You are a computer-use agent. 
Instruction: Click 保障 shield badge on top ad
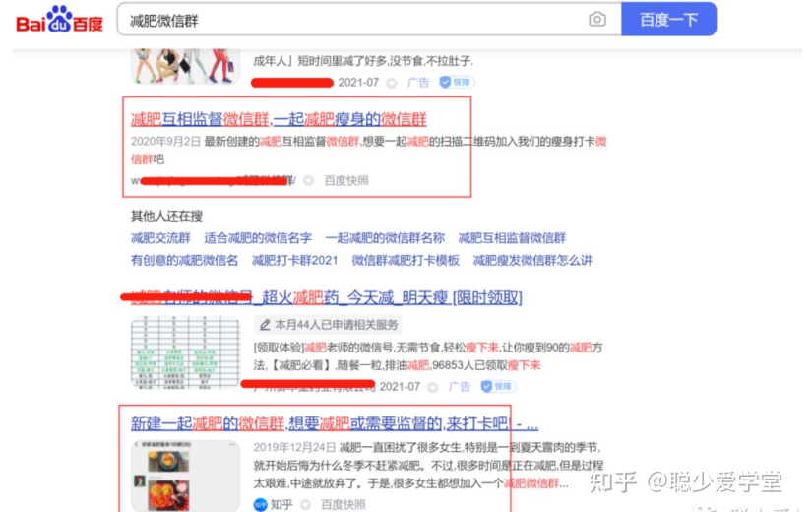(457, 82)
